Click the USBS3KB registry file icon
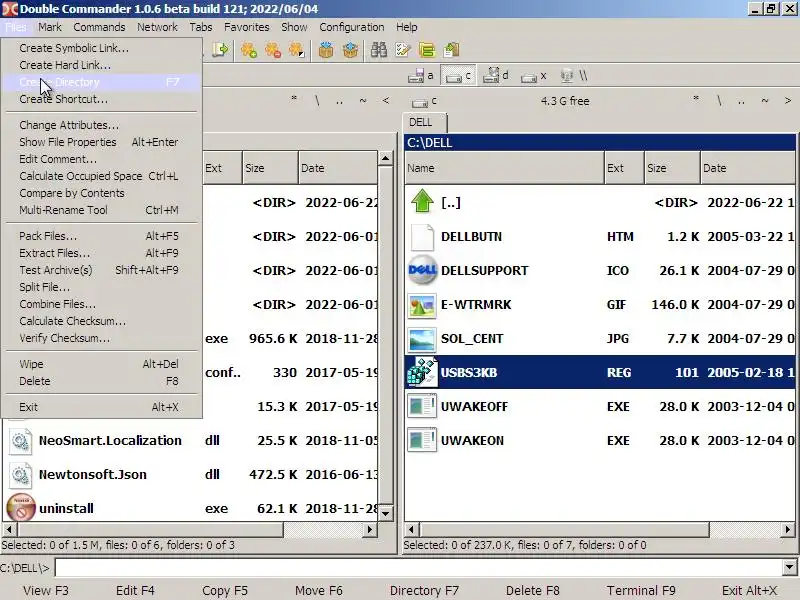800x600 pixels. point(422,372)
